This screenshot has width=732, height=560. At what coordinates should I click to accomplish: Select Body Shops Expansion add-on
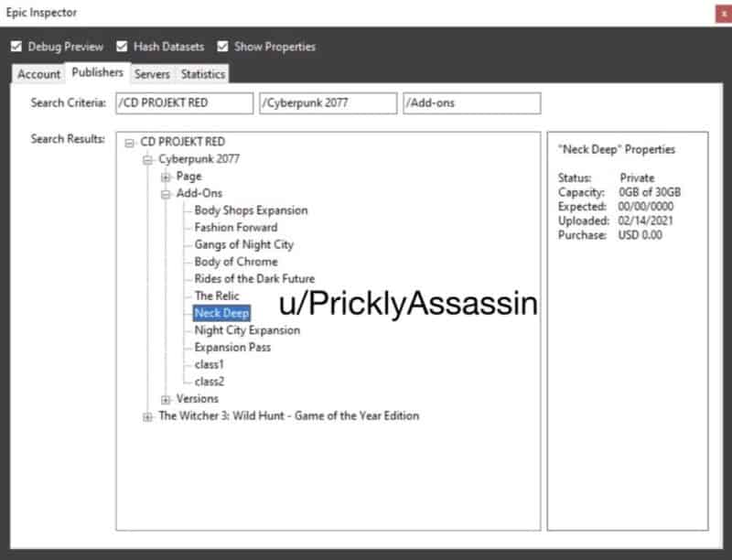coord(251,210)
